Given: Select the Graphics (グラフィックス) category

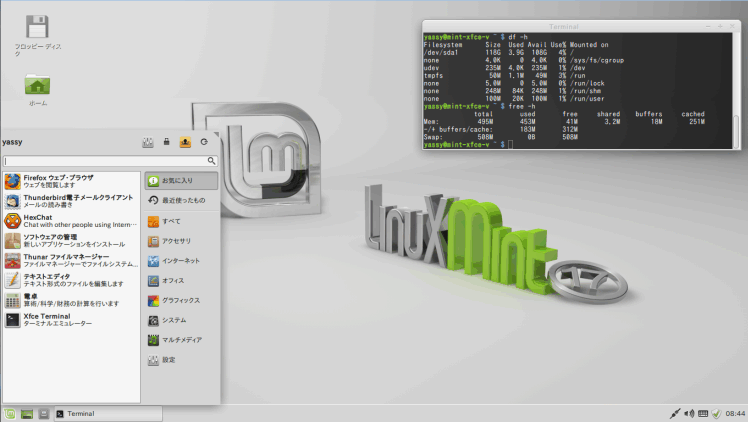Looking at the screenshot, I should [x=181, y=300].
